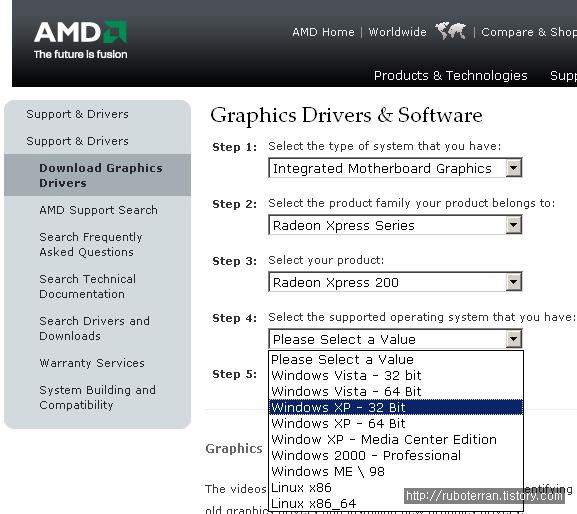
Task: Click the AMD logo
Action: [81, 40]
